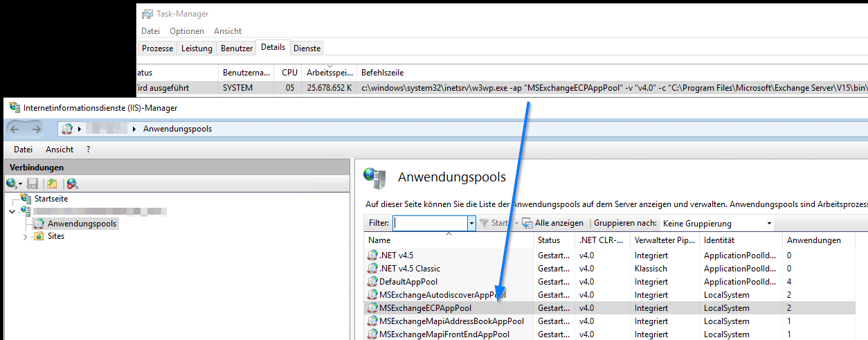
Task: Click the create new connection globe icon
Action: (x=12, y=184)
